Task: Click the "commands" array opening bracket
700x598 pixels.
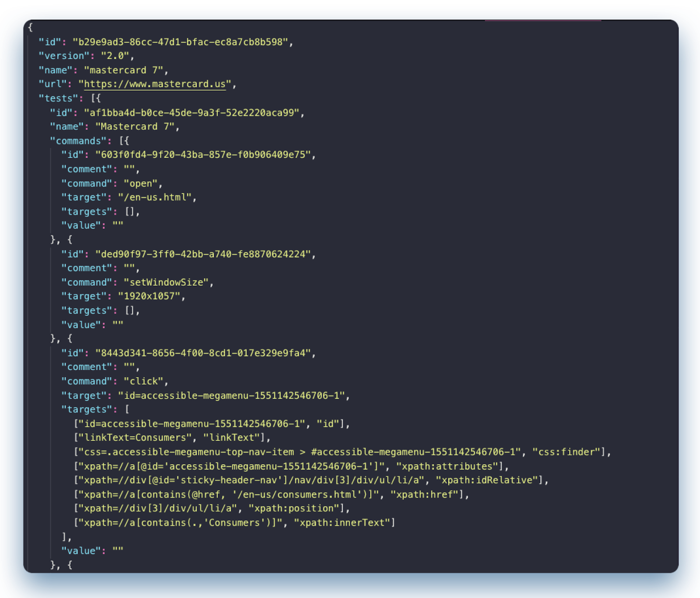Action: pos(124,140)
